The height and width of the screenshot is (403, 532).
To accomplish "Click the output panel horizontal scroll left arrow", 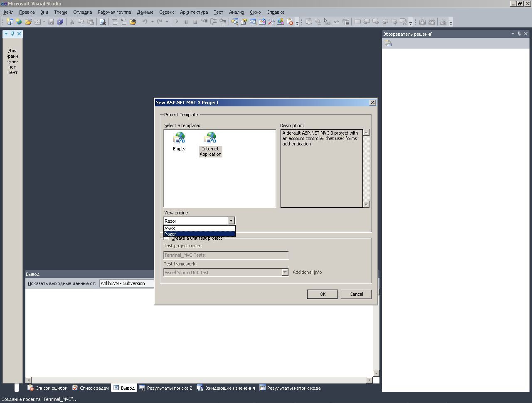I will tap(29, 380).
